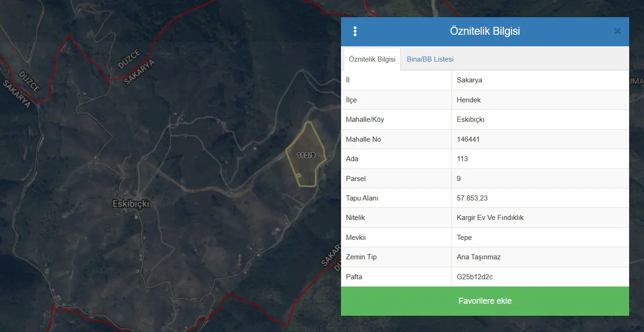Click the Ada value 113

462,159
